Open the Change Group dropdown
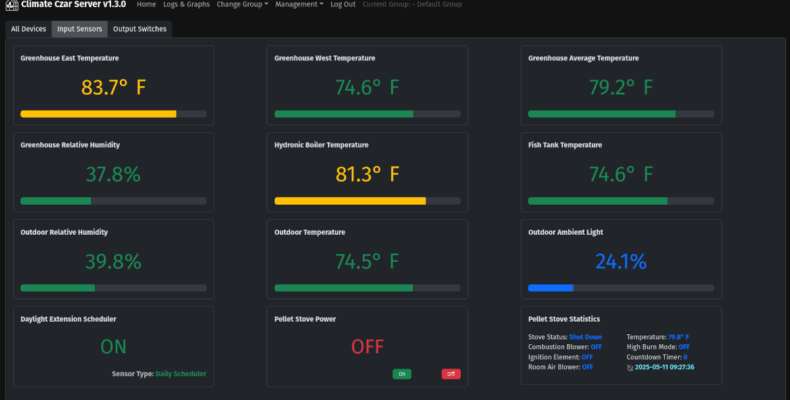790x400 pixels. 242,5
